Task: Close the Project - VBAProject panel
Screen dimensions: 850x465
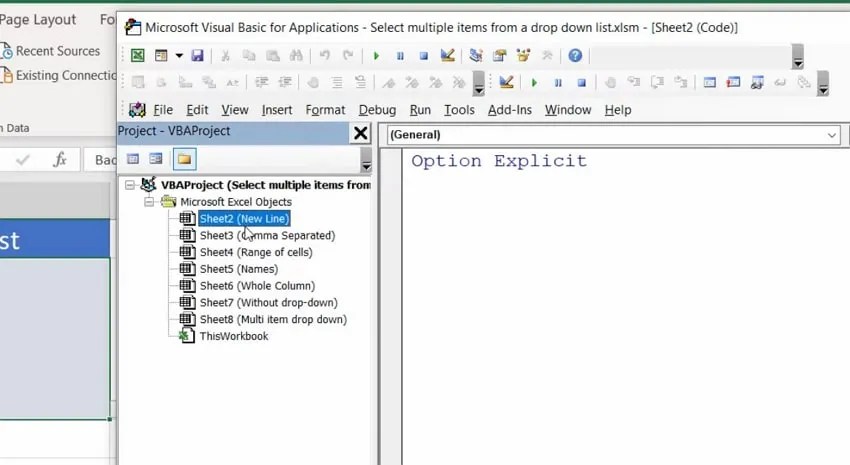Action: [x=360, y=133]
